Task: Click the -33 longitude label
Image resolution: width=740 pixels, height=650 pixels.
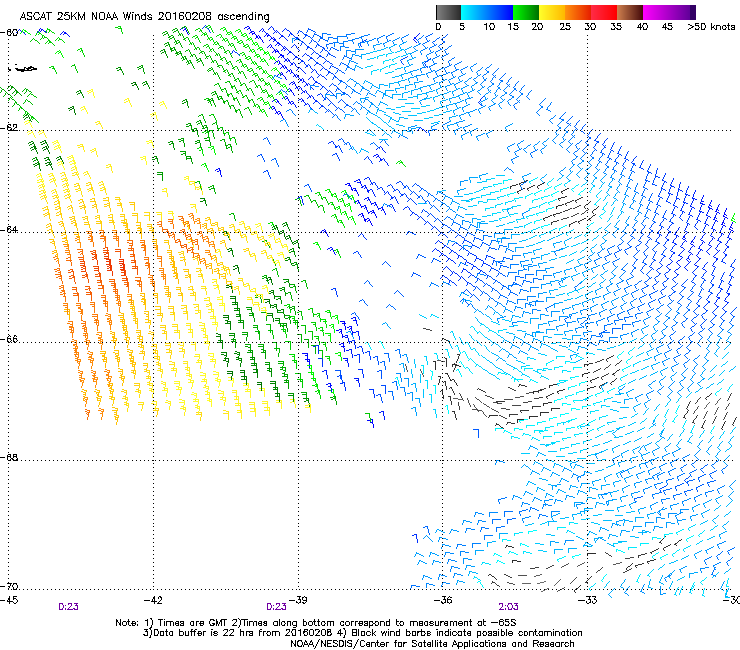Action: pos(588,600)
